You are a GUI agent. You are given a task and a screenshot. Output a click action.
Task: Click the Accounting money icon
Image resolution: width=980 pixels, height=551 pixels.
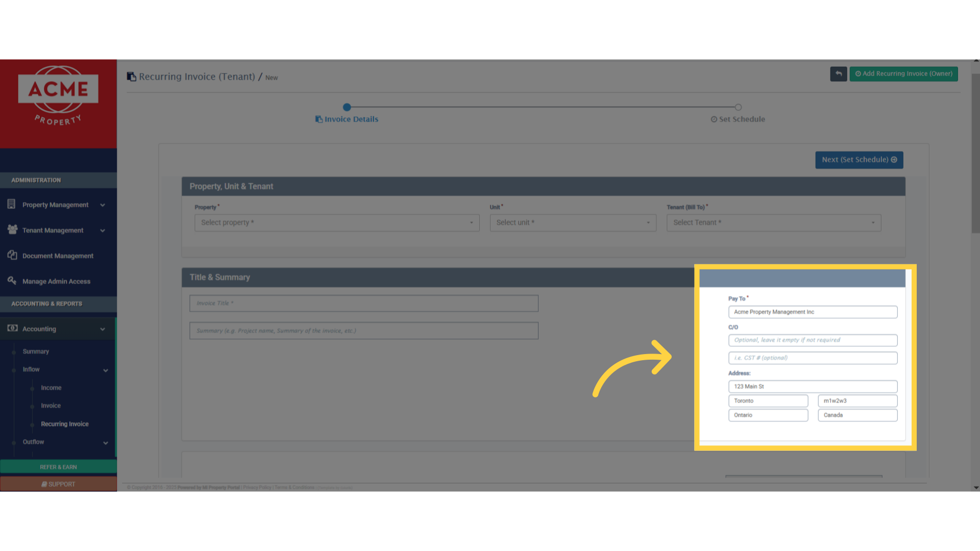[12, 328]
